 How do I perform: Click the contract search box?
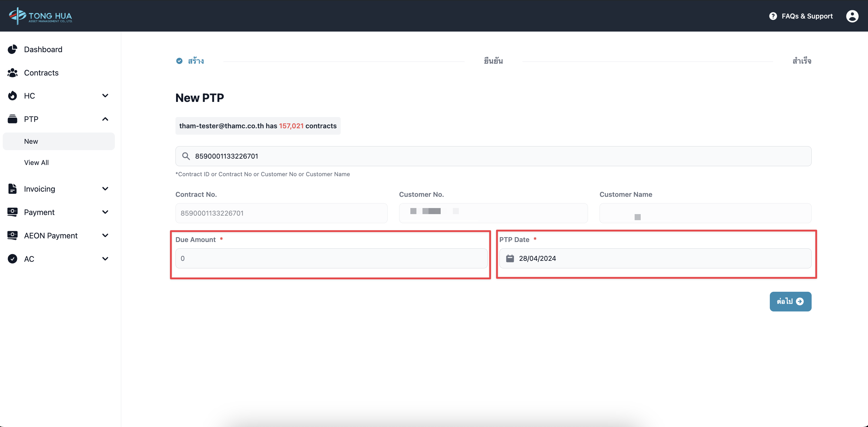click(493, 156)
